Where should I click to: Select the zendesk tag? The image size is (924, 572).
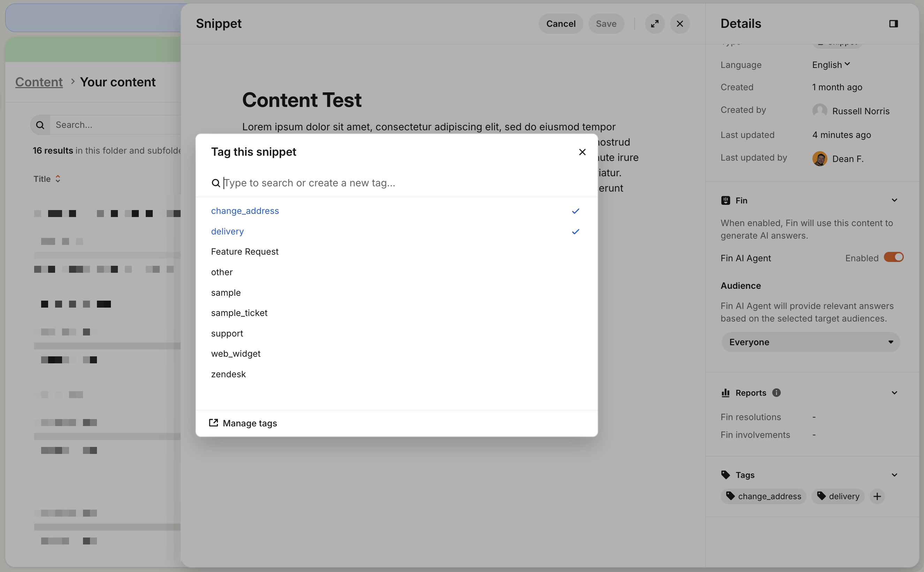pos(228,374)
